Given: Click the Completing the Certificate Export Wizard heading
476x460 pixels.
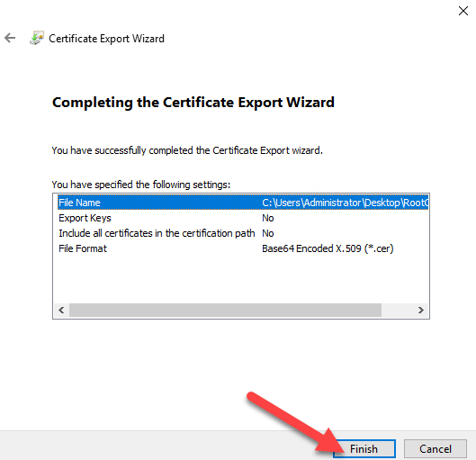Looking at the screenshot, I should pyautogui.click(x=193, y=103).
